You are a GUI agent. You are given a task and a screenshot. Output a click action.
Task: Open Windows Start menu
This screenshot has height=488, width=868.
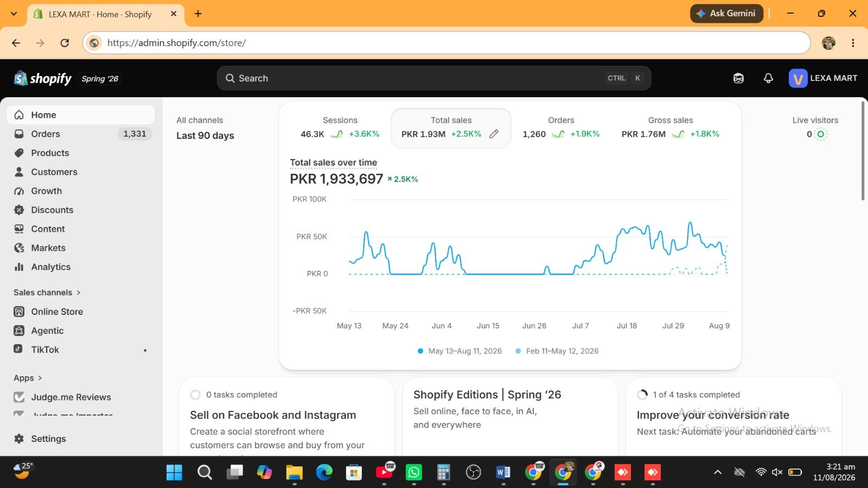coord(174,473)
